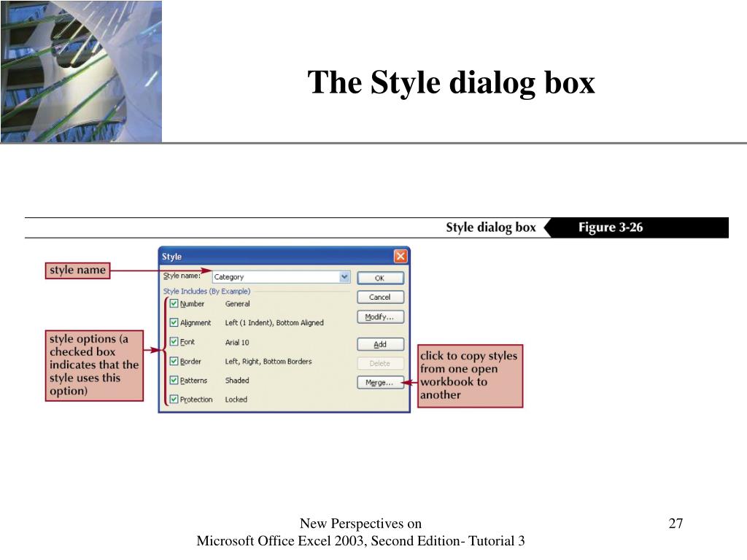The image size is (747, 560).
Task: Click the slide's decorative photo thumbnail
Action: pos(81,71)
